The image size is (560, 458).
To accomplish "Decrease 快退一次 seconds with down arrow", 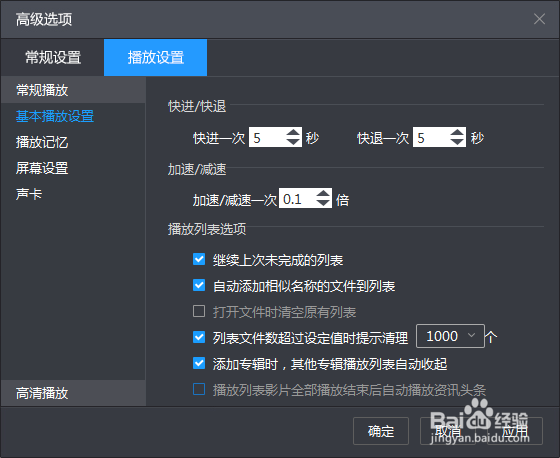I will tap(457, 141).
